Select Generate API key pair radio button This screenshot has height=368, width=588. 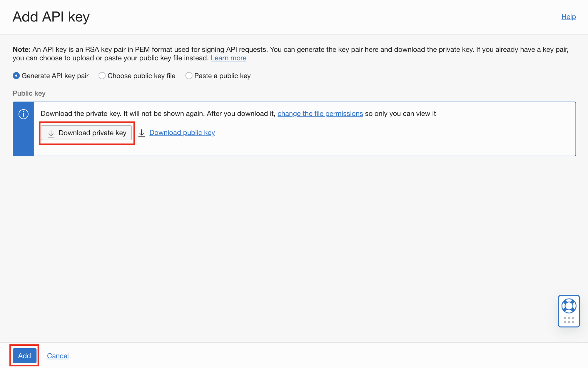tap(16, 76)
